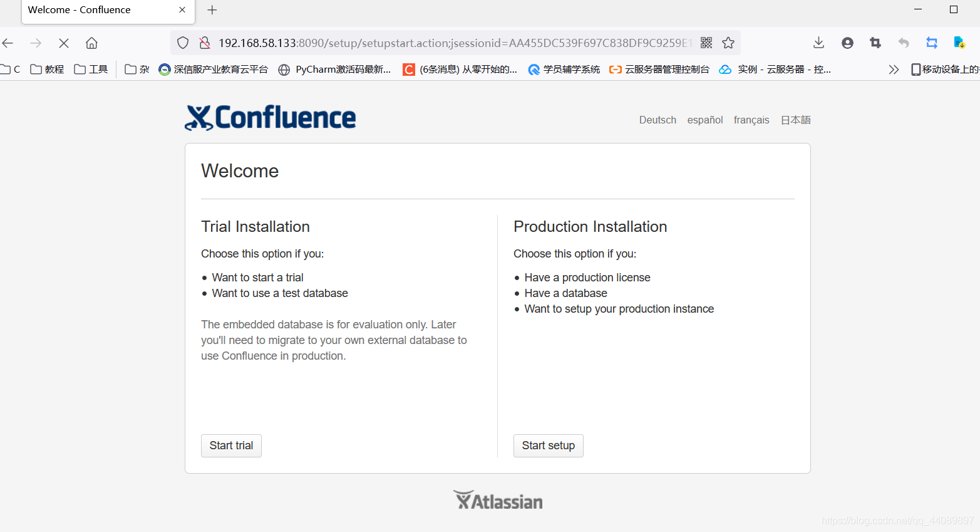
Task: Click the Confluence logo
Action: 270,118
